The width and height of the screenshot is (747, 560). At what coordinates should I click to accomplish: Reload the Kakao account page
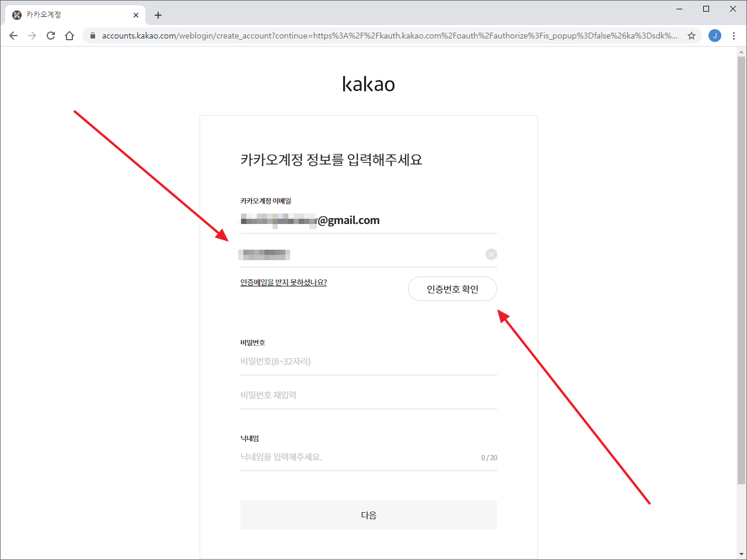coord(51,36)
